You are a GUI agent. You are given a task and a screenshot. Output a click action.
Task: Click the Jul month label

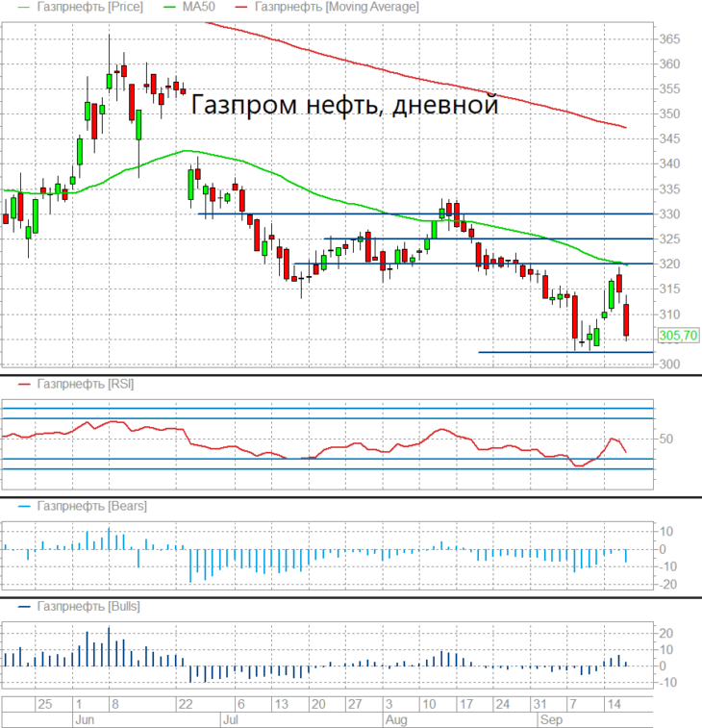230,720
